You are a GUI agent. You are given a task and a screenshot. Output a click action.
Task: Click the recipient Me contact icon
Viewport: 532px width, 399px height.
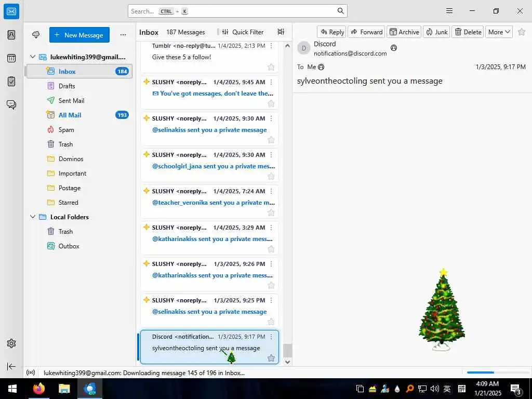pyautogui.click(x=321, y=67)
